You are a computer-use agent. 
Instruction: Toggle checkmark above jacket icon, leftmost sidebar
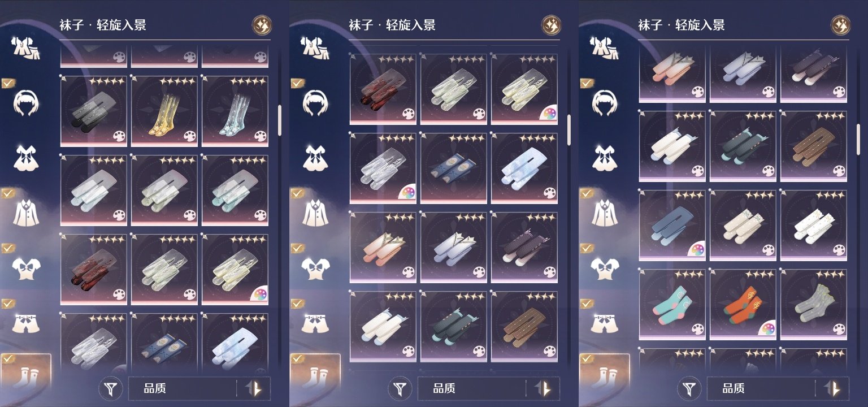point(8,193)
